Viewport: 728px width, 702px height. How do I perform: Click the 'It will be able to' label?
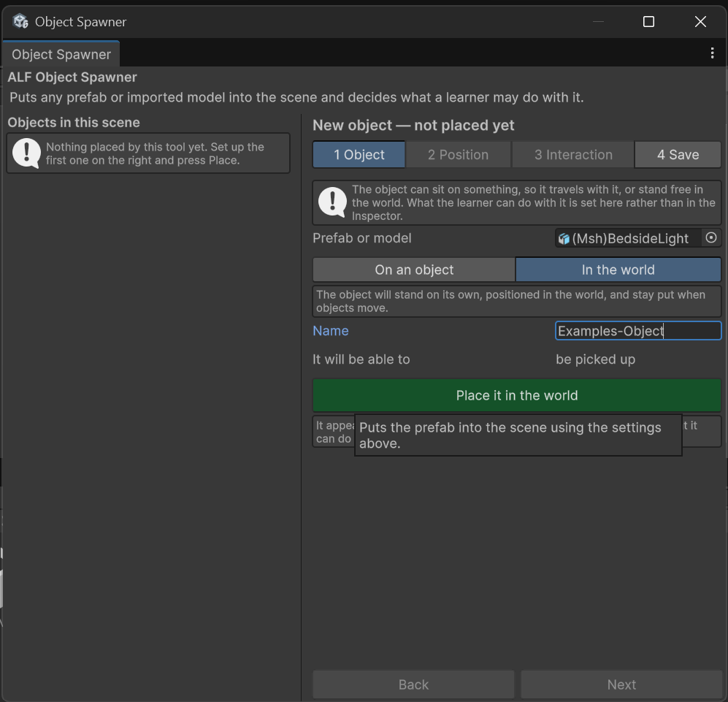361,359
